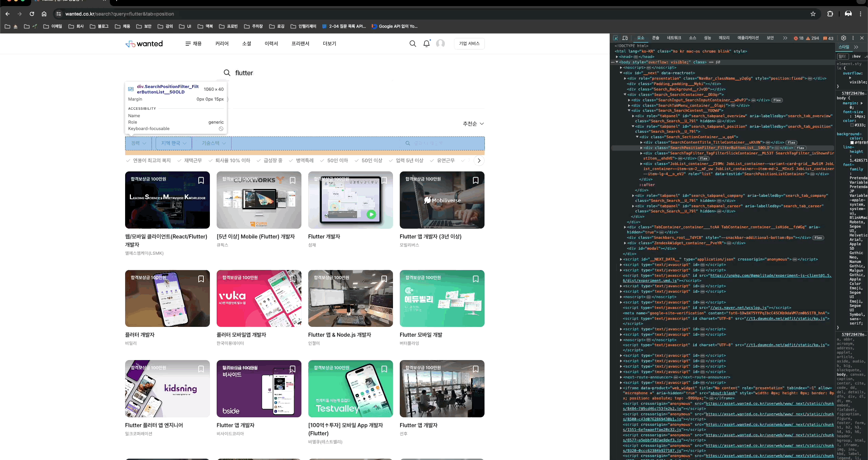Viewport: 868px width, 460px height.
Task: Toggle the 업력 5년 이상 tag filter
Action: coord(406,161)
